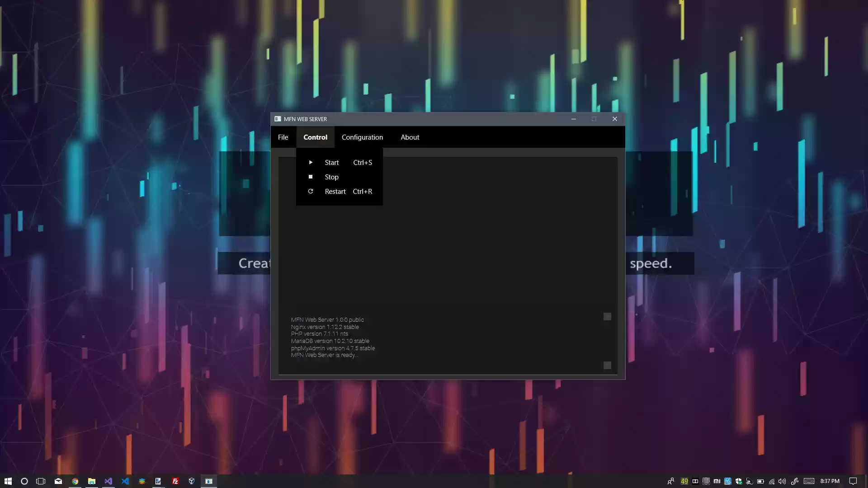Open Google Chrome from the taskbar
Screen dimensions: 868x488
click(75, 481)
